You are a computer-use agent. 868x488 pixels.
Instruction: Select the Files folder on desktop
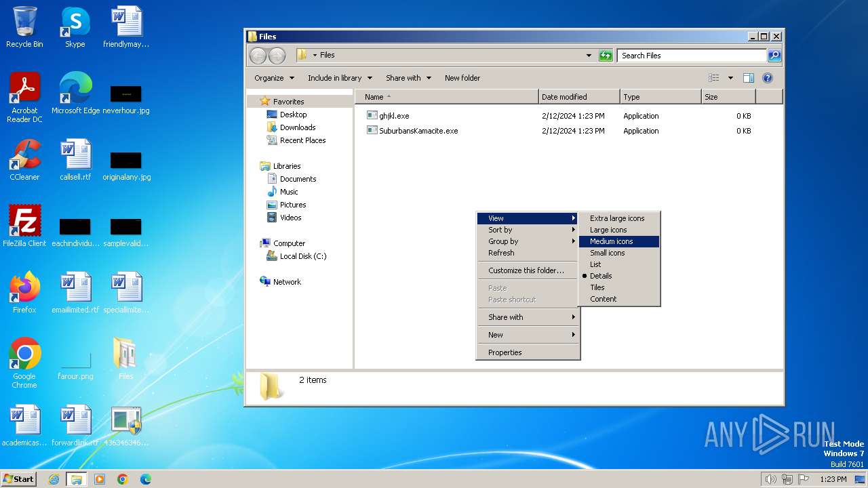126,359
